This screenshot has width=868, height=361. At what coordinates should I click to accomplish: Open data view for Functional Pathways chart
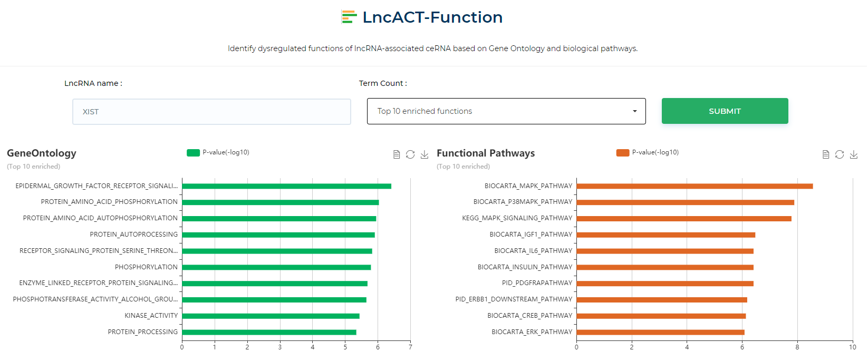(826, 154)
